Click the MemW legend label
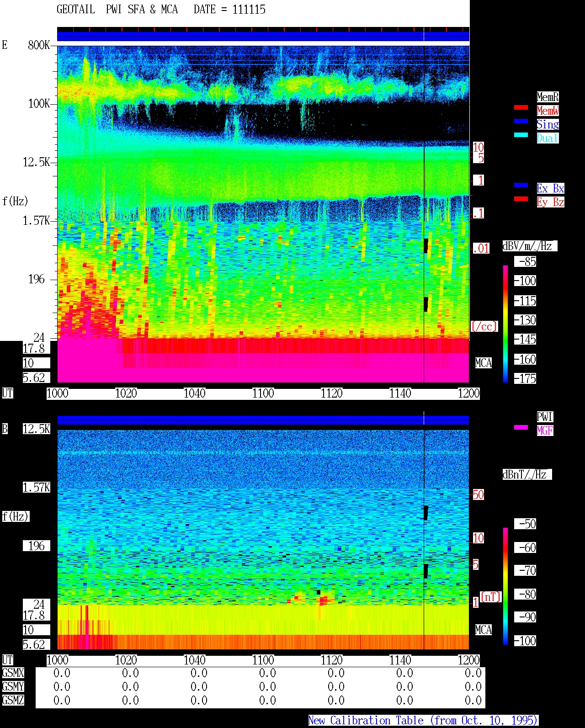 pos(548,111)
